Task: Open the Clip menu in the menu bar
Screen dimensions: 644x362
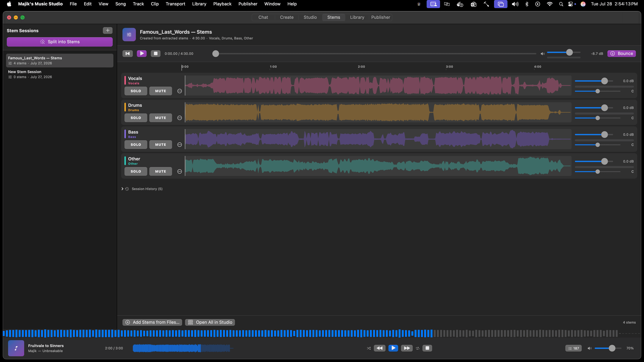Action: [155, 4]
